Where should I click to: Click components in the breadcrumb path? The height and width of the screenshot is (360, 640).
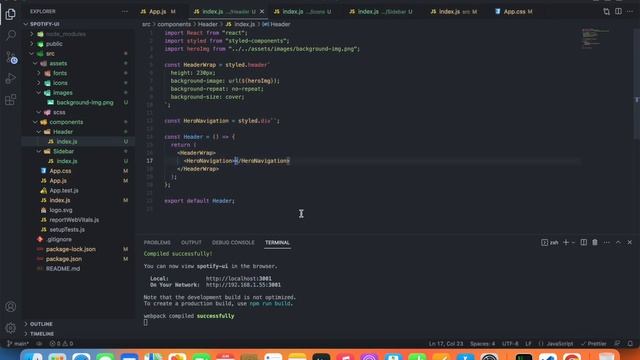(174, 24)
